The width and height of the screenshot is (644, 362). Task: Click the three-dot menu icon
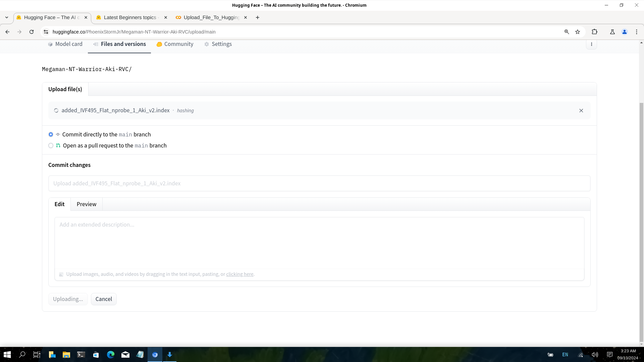(x=591, y=44)
